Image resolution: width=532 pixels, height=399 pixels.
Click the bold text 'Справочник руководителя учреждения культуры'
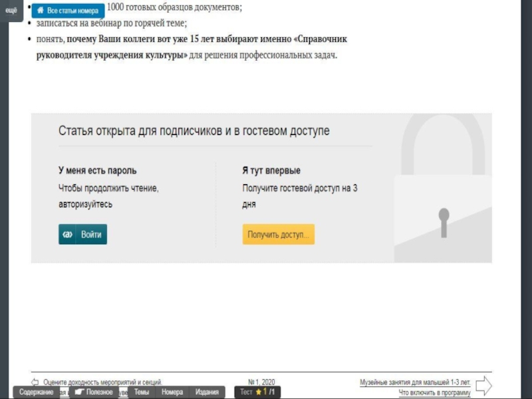pos(192,47)
